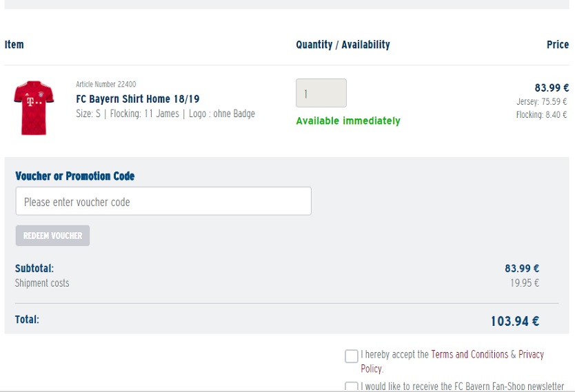This screenshot has height=392, width=575.
Task: Click the red Bayern jersey thumbnail
Action: pyautogui.click(x=34, y=107)
